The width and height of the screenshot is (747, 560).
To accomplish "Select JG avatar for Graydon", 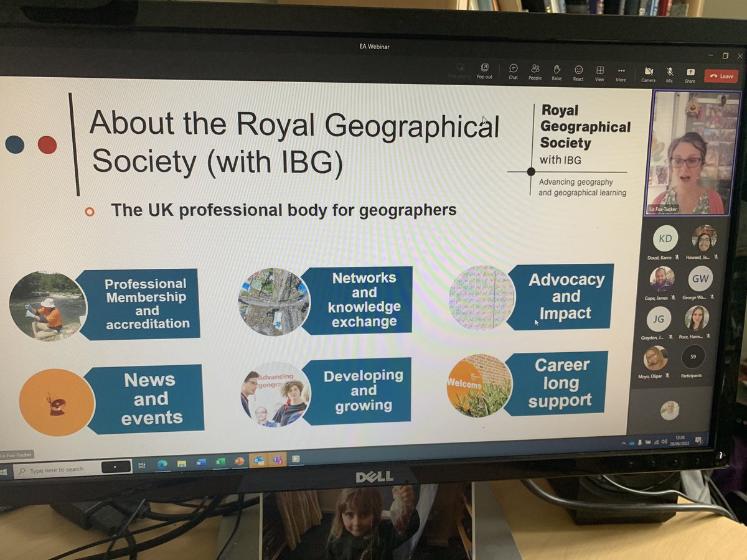I will pos(659,319).
